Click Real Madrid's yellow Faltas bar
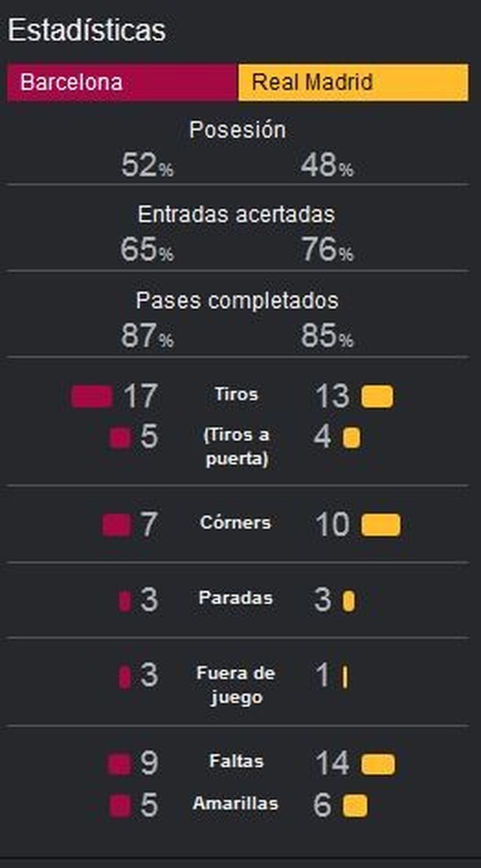The width and height of the screenshot is (481, 868). pos(378,764)
